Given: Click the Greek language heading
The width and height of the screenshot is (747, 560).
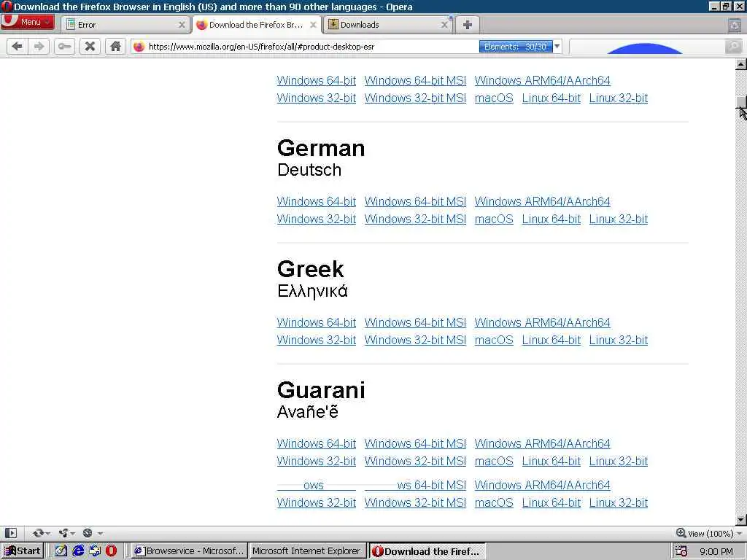Looking at the screenshot, I should click(x=310, y=269).
